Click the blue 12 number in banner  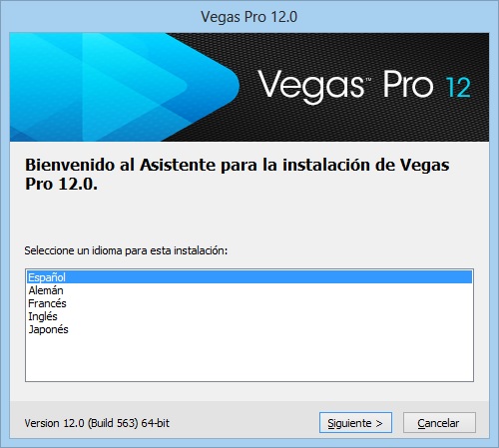(458, 87)
